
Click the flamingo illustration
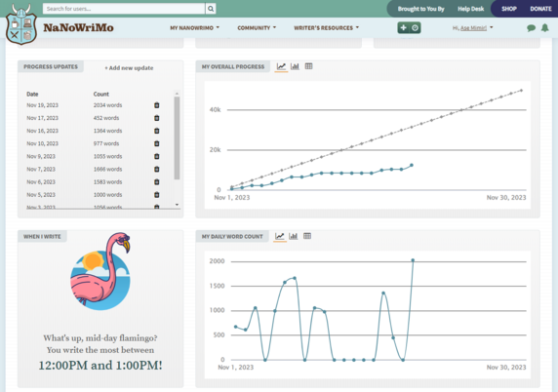pos(100,271)
